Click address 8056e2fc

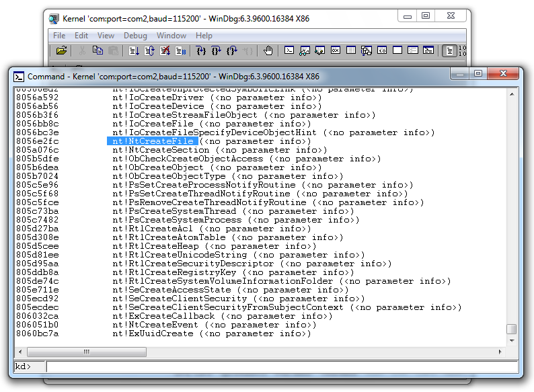coord(37,141)
